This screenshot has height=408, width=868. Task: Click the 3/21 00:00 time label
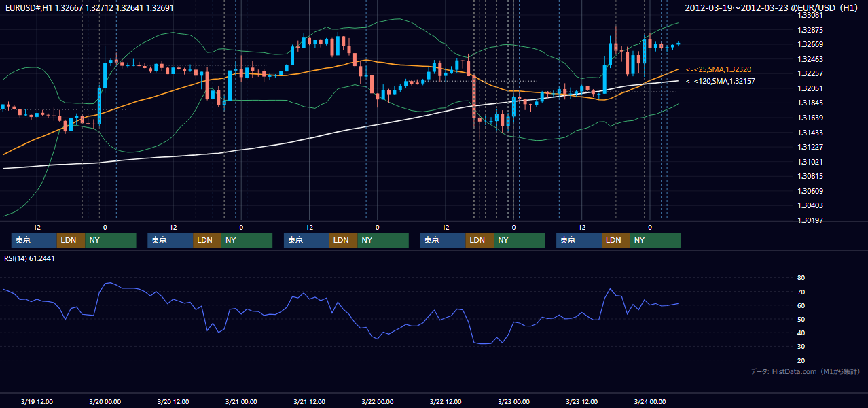[x=241, y=401]
